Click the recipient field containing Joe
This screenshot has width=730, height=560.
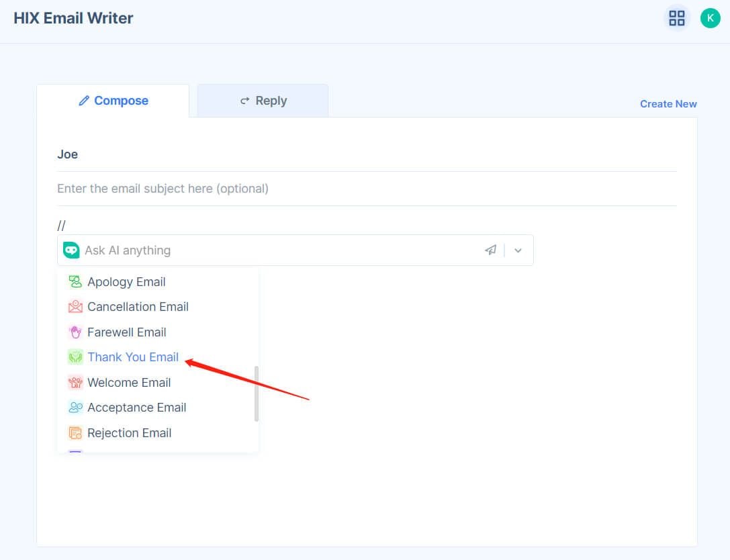pos(367,154)
